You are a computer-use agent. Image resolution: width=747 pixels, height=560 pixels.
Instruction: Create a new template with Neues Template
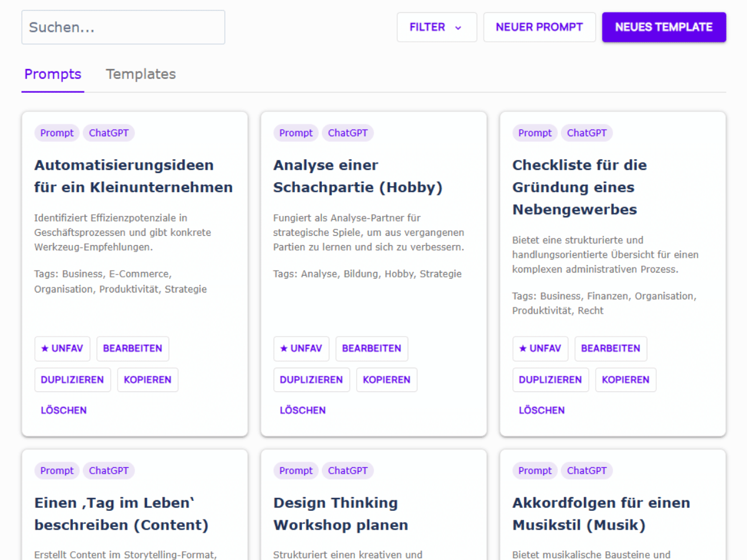click(664, 27)
